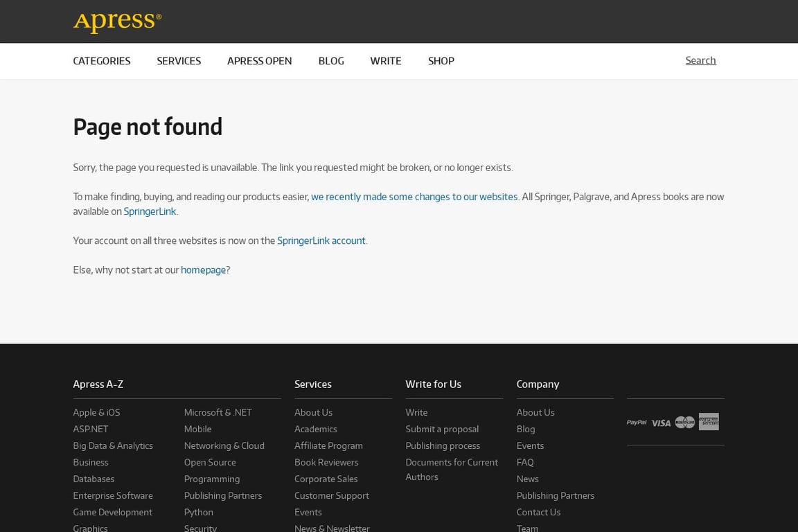The width and height of the screenshot is (798, 532).
Task: Open the CATEGORIES menu
Action: click(102, 61)
